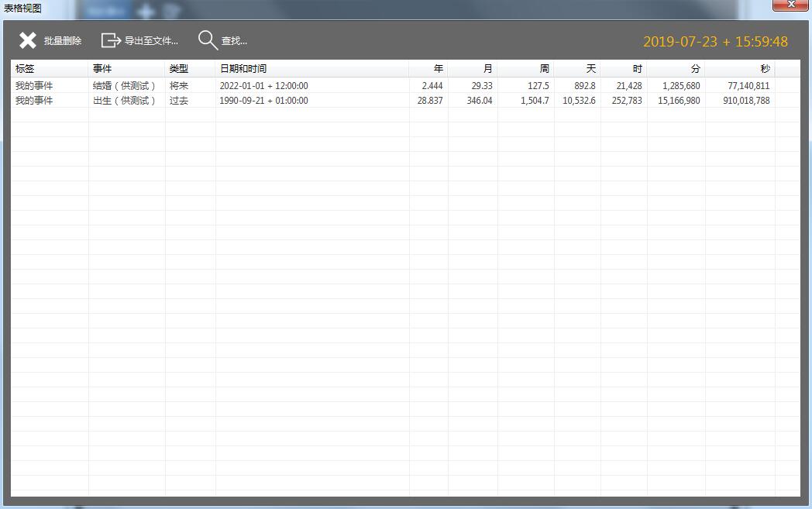This screenshot has height=509, width=812.
Task: Click the 查找... label
Action: 234,41
